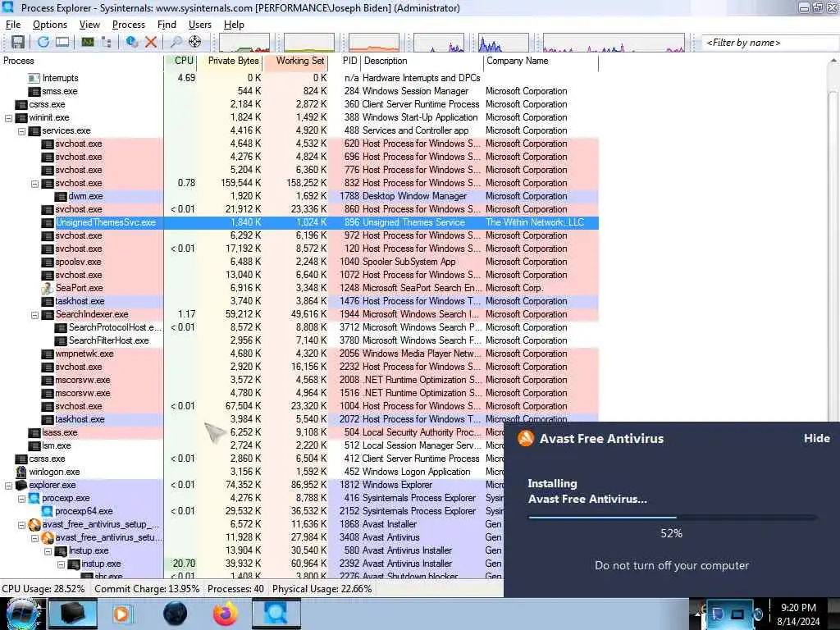Click the SeaPort.exe process icon
This screenshot has height=630, width=840.
47,288
